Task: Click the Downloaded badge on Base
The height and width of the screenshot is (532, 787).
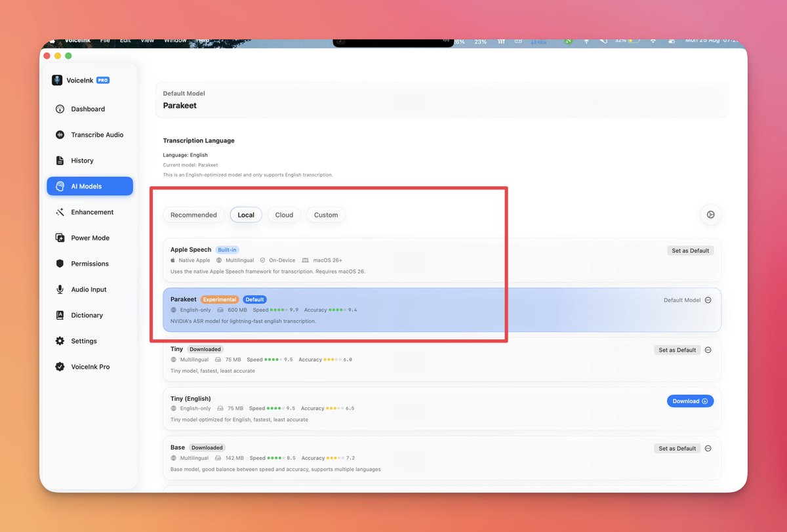Action: point(207,447)
